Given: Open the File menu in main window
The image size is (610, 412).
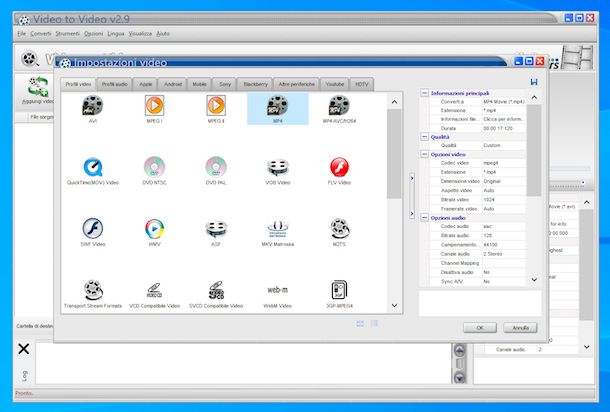Looking at the screenshot, I should pos(21,34).
